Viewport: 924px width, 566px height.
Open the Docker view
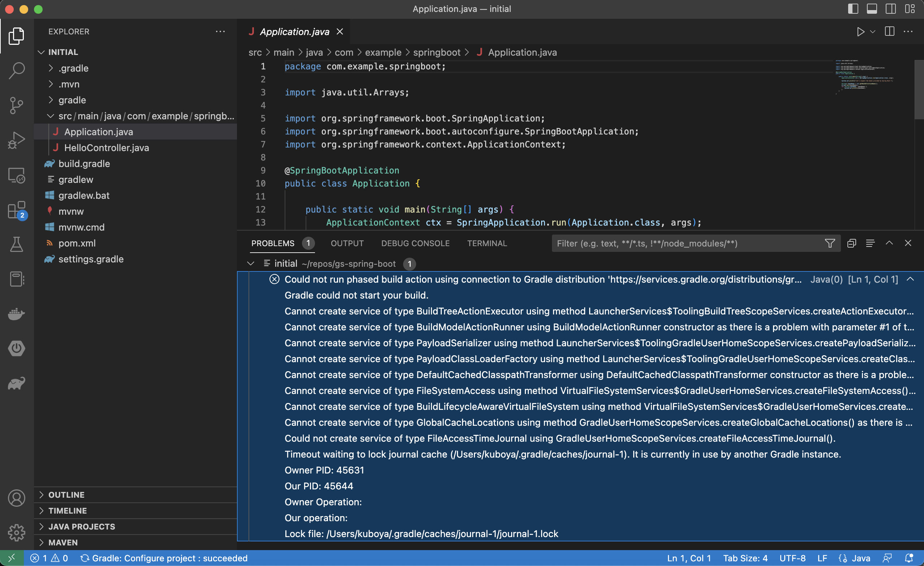pos(17,314)
